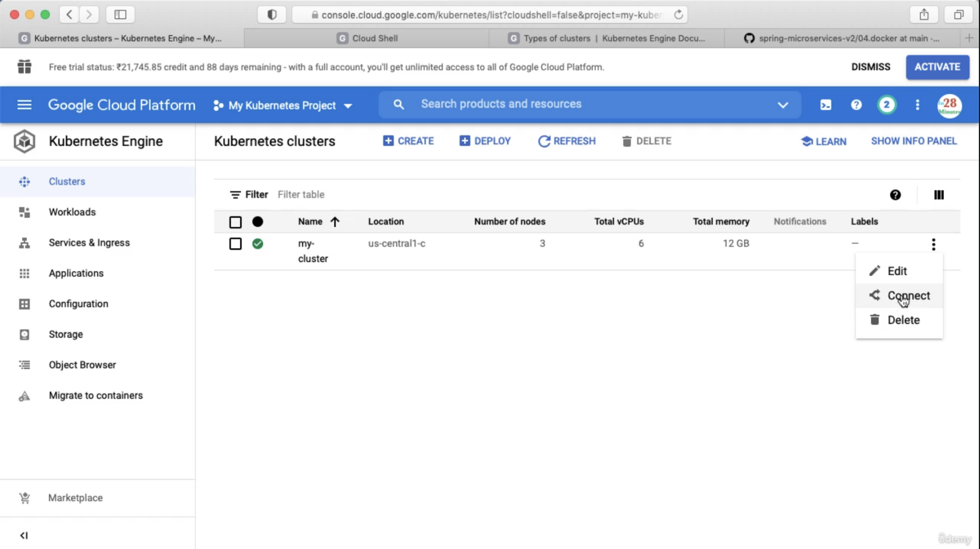Open the help question mark in header

click(856, 105)
